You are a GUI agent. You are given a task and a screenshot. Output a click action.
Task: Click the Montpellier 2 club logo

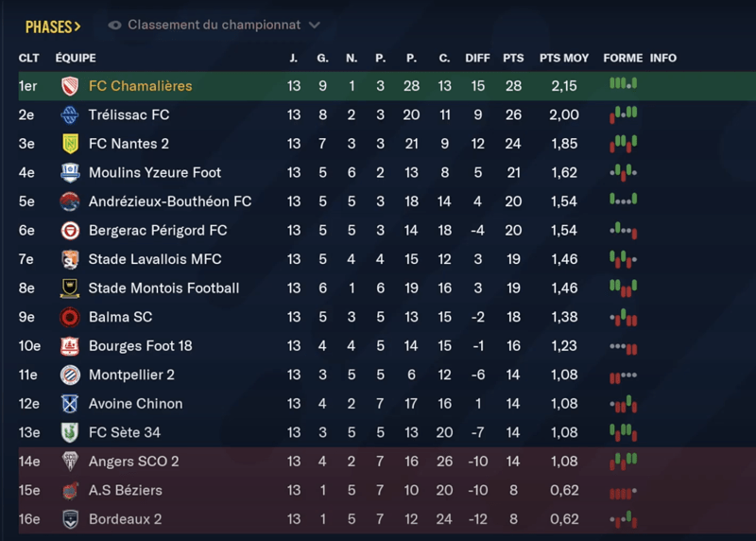tap(69, 375)
